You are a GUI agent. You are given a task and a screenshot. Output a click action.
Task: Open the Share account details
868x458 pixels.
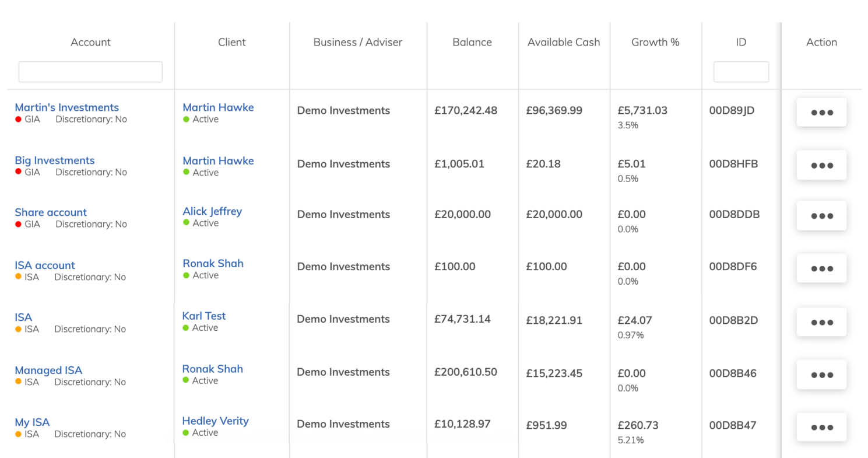click(50, 212)
